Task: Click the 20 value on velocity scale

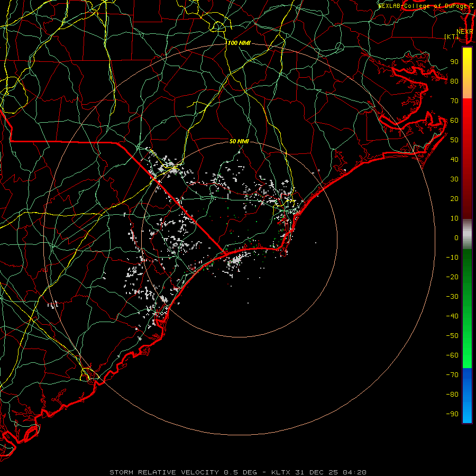Action: (x=454, y=199)
